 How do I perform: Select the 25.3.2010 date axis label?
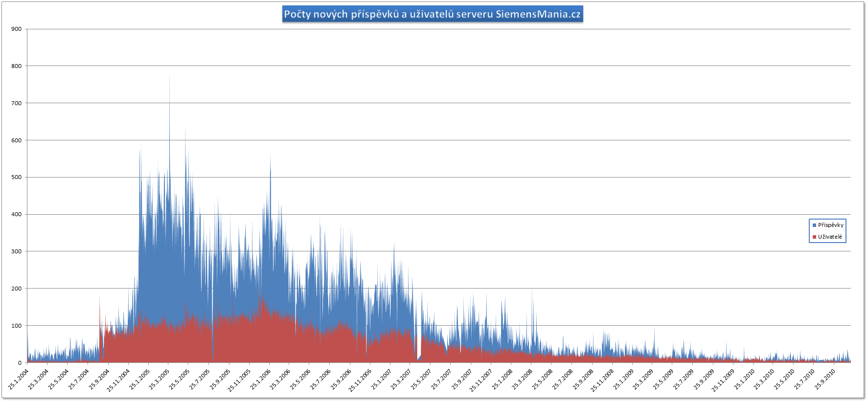(763, 380)
